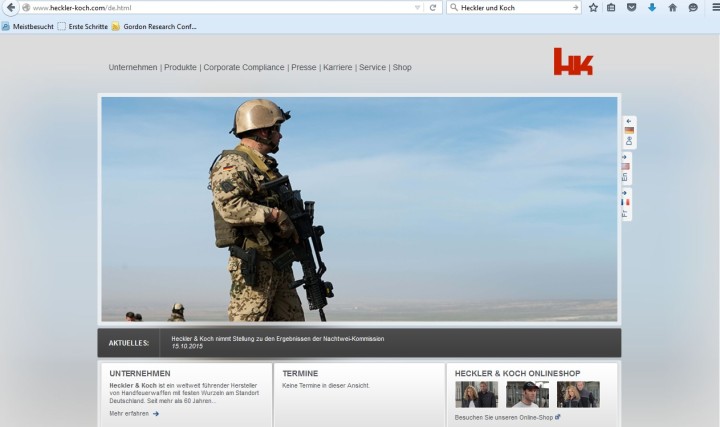Switch site language to French tab
This screenshot has width=720, height=427.
click(x=626, y=204)
